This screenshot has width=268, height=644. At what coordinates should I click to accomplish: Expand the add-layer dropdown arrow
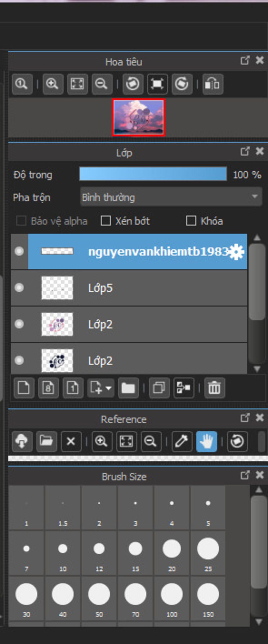[109, 388]
